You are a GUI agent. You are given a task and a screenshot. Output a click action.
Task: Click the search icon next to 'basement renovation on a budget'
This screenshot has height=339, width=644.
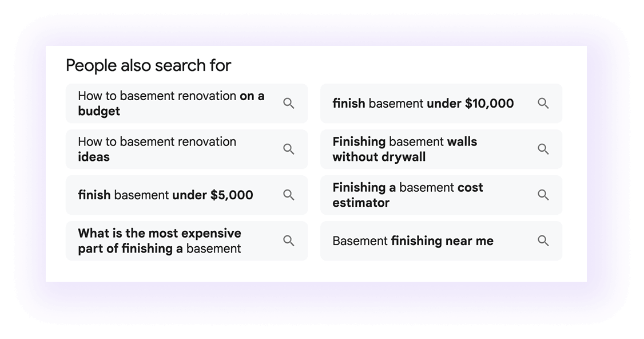289,103
